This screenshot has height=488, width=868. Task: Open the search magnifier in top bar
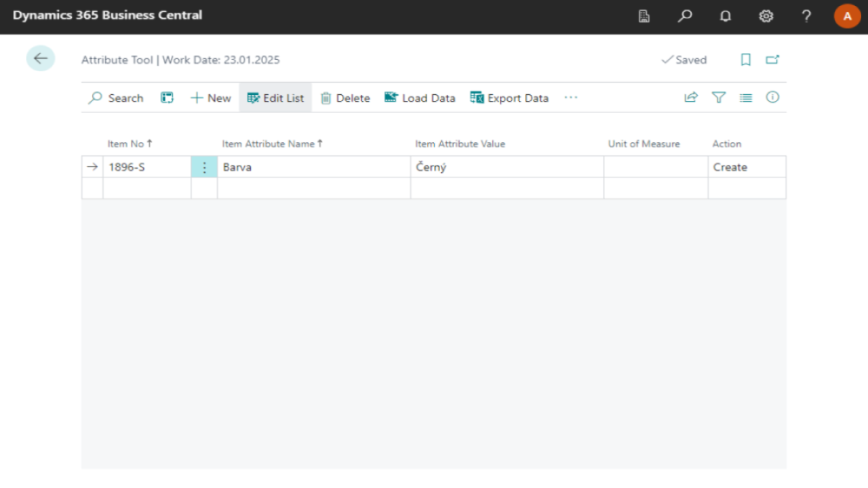(x=685, y=16)
